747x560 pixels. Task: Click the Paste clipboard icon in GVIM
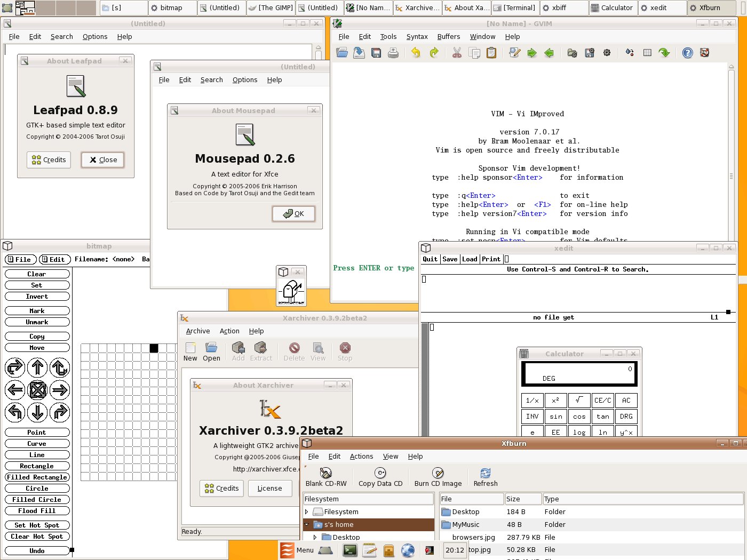click(491, 53)
